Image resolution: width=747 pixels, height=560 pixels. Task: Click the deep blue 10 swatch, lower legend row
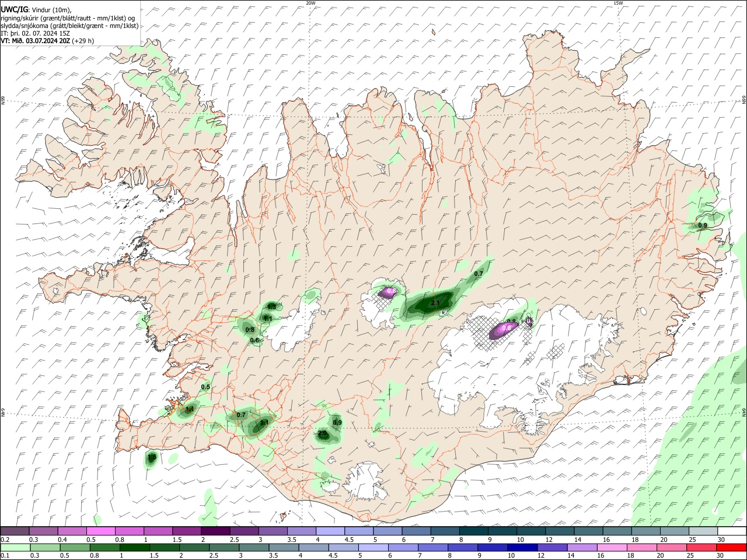[522, 547]
